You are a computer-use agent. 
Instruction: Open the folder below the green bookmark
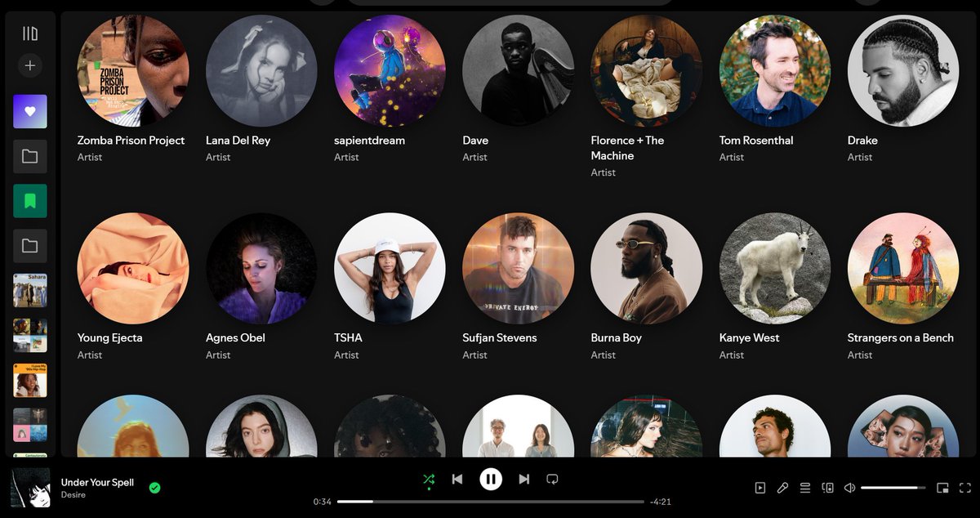coord(30,246)
